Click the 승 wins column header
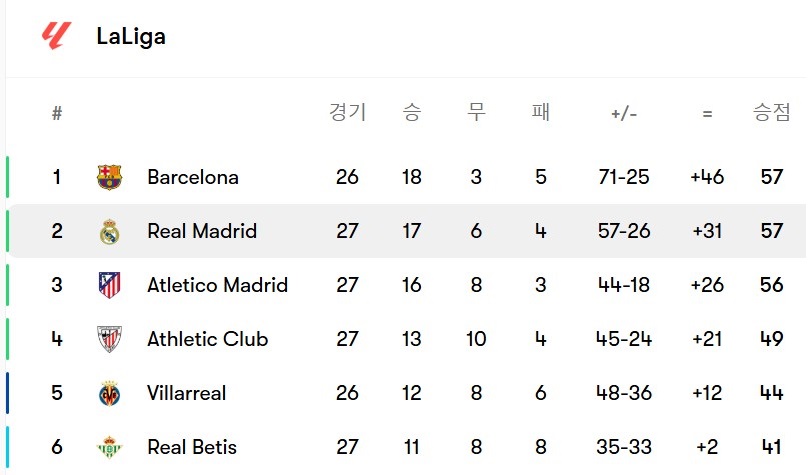The height and width of the screenshot is (475, 809). click(412, 113)
